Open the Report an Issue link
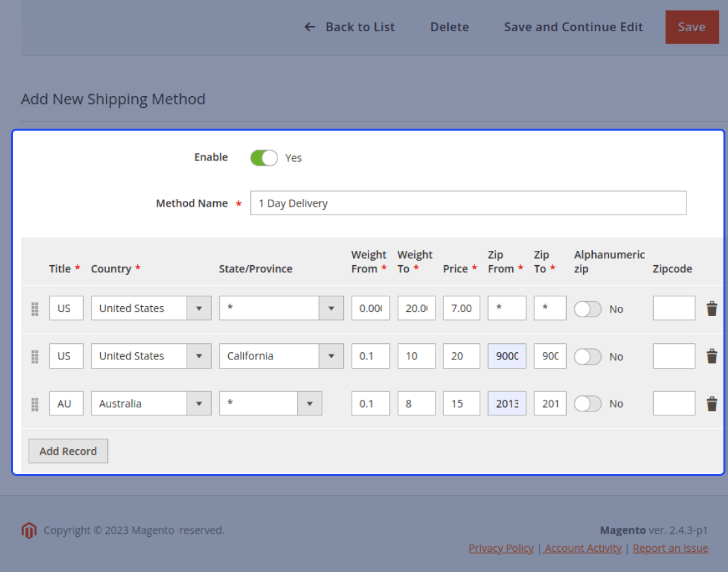 670,548
